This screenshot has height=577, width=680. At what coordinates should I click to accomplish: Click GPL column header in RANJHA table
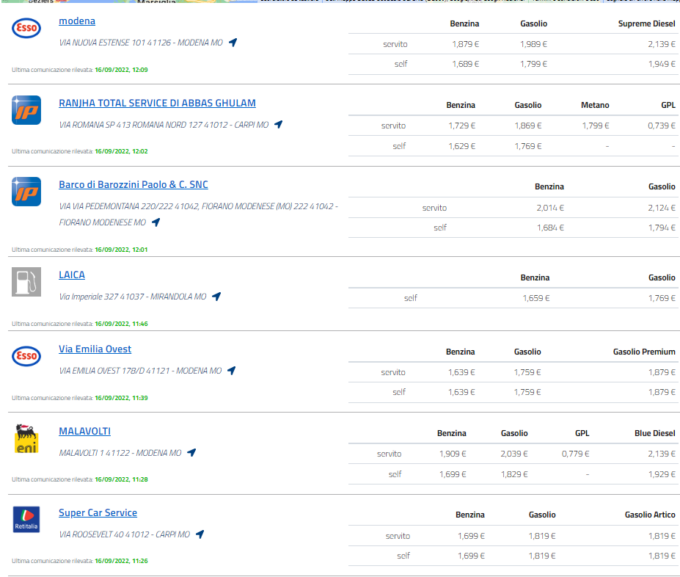click(668, 105)
